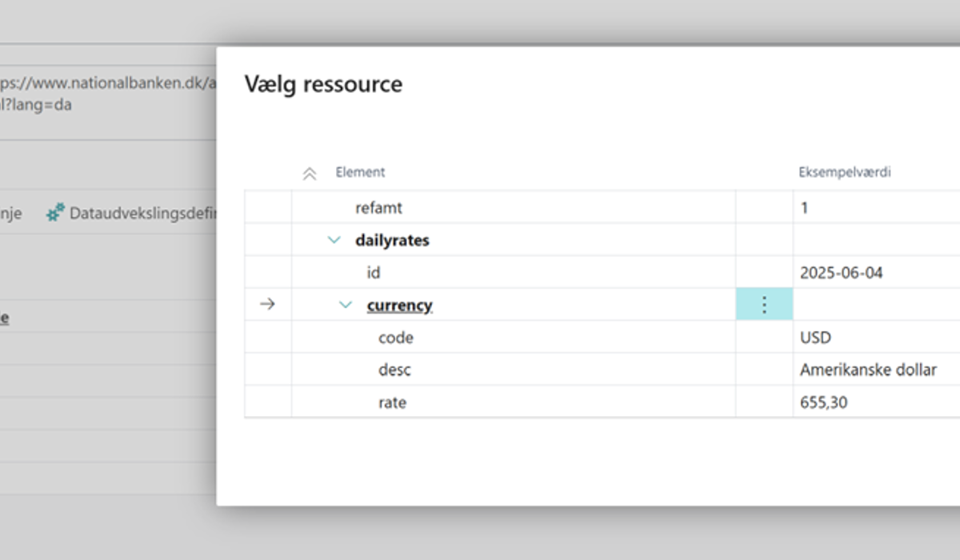Viewport: 960px width, 560px height.
Task: Click the 2025-06-04 example value cell
Action: coord(876,273)
